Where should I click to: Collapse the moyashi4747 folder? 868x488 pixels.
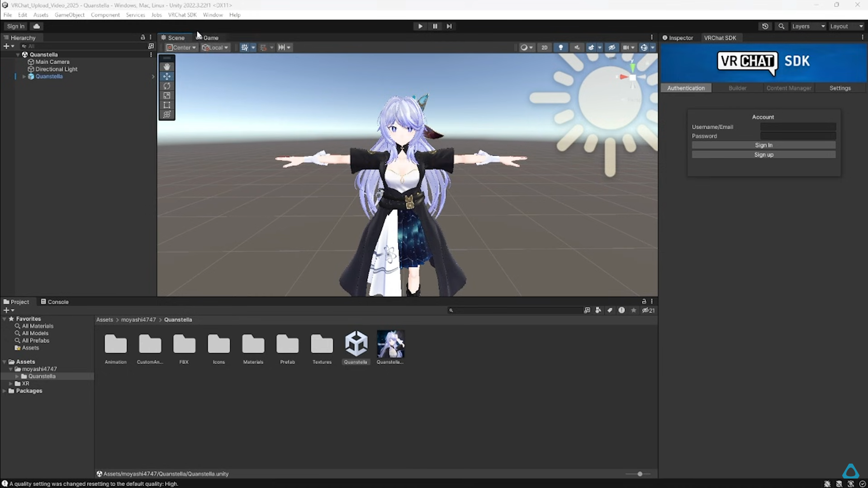point(11,369)
